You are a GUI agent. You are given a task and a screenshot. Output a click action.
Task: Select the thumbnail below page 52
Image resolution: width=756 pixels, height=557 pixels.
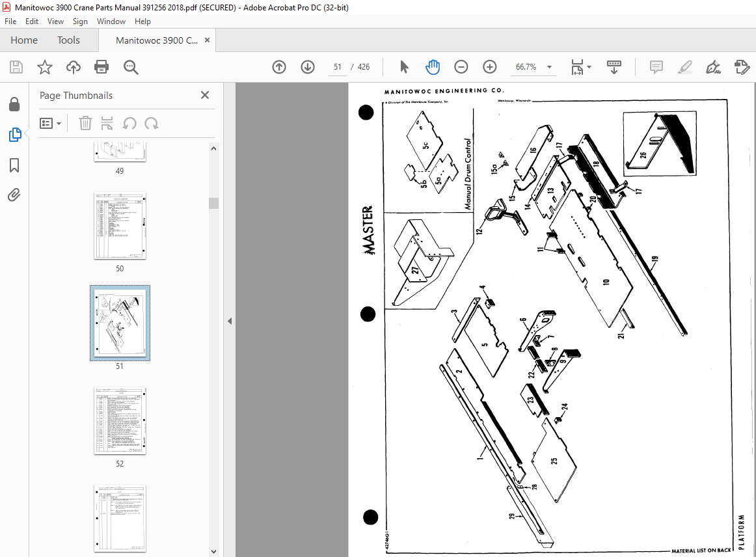(120, 519)
